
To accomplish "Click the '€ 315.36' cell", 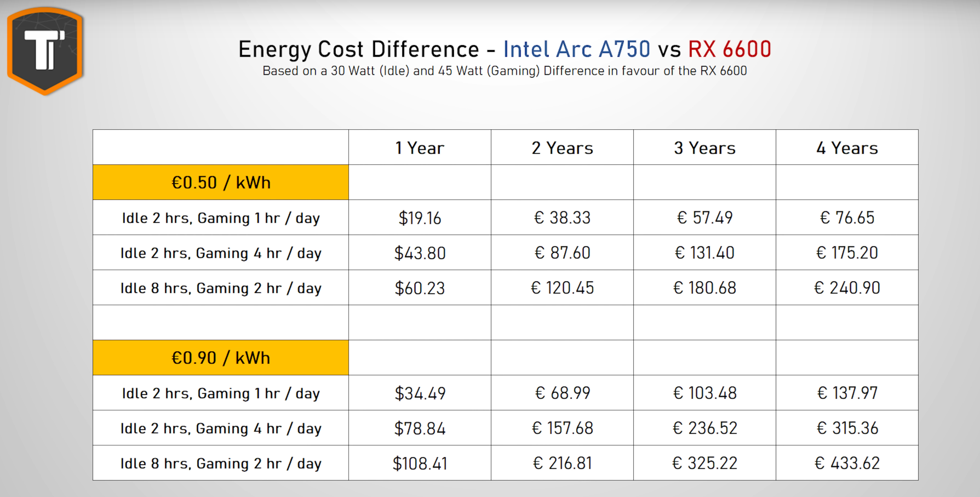I will coord(847,428).
